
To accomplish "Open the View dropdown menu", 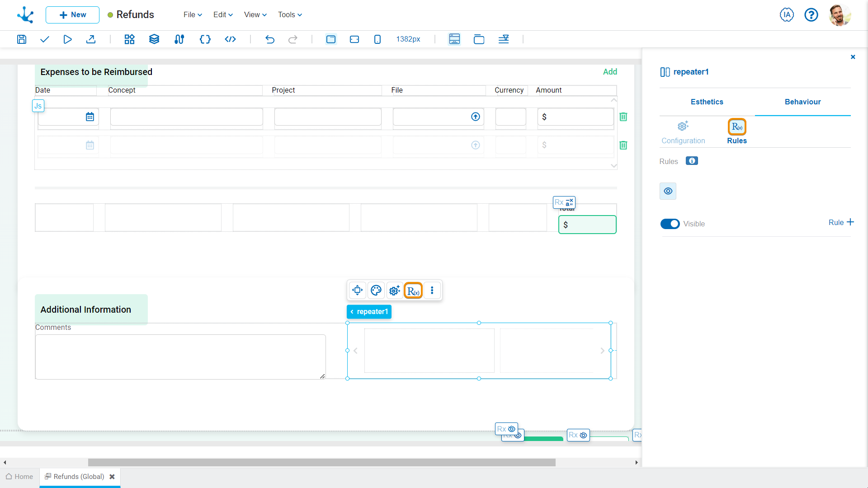I will pos(255,15).
